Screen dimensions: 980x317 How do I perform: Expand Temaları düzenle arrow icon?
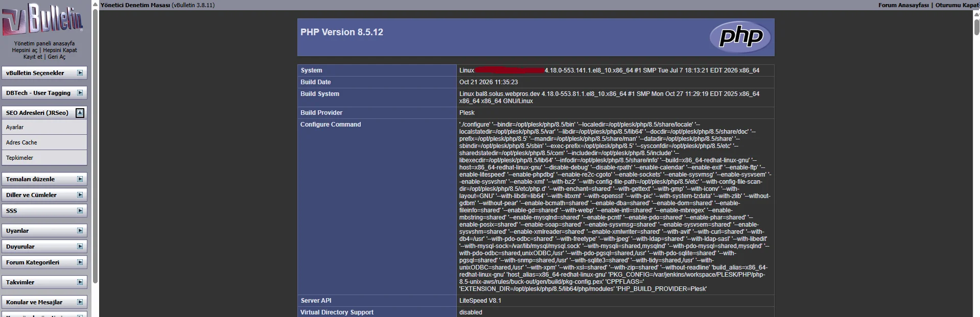80,179
